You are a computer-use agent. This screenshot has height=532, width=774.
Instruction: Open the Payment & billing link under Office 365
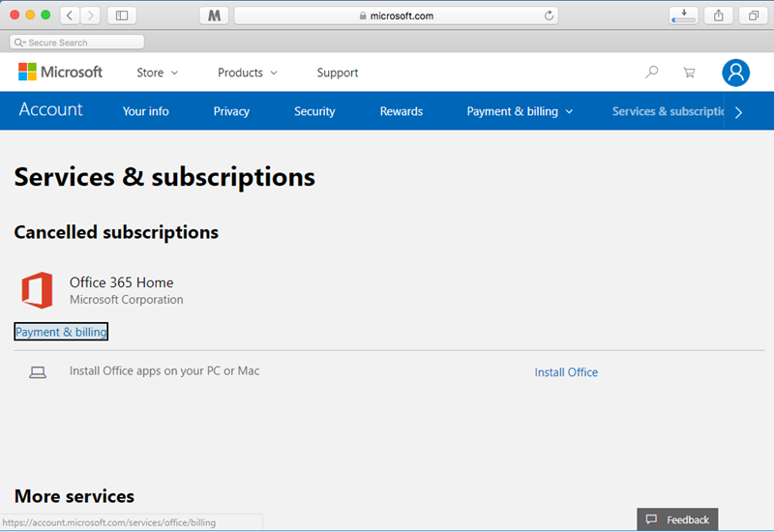61,332
